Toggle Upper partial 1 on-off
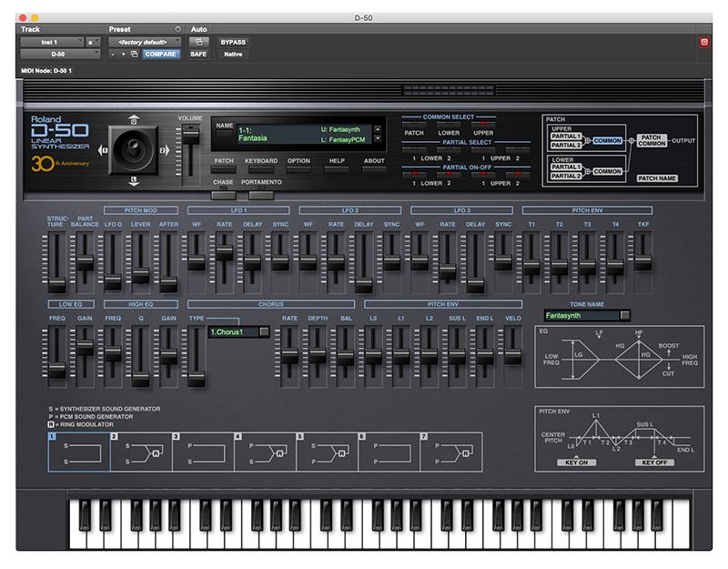The image size is (728, 569). (x=483, y=175)
